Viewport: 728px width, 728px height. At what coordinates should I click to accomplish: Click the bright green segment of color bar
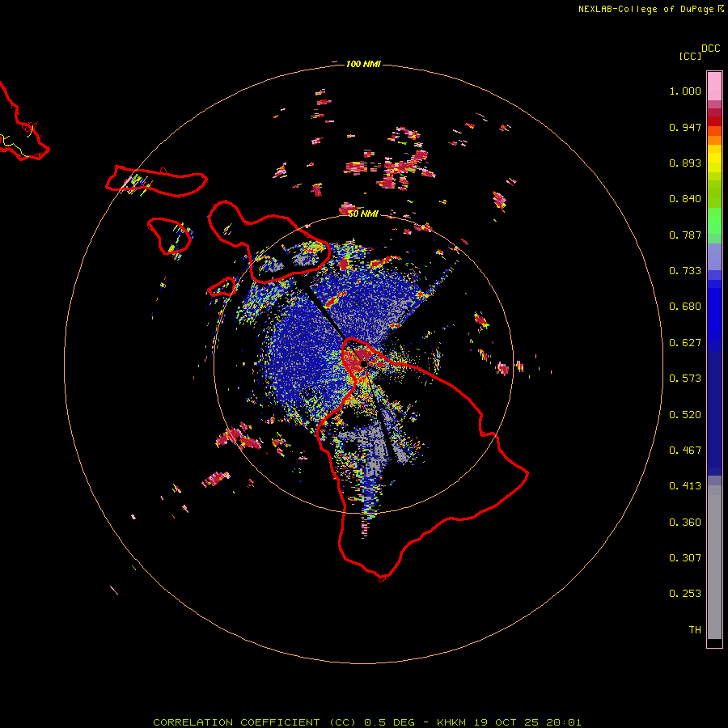coord(714,221)
